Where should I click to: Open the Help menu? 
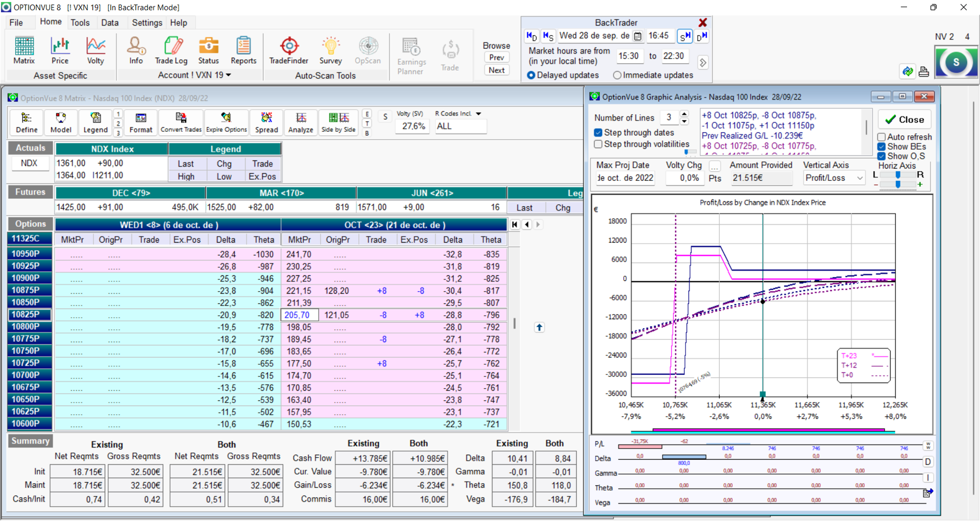point(178,23)
